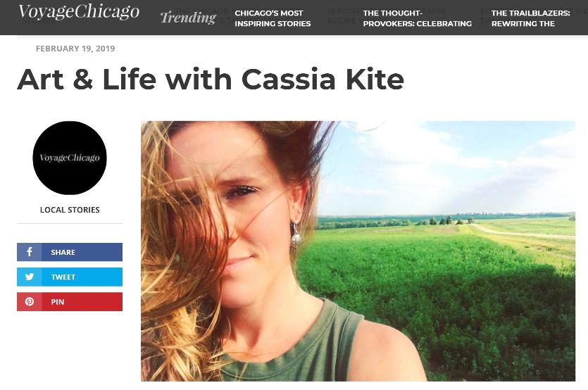Click the Pinterest pin icon

point(30,301)
